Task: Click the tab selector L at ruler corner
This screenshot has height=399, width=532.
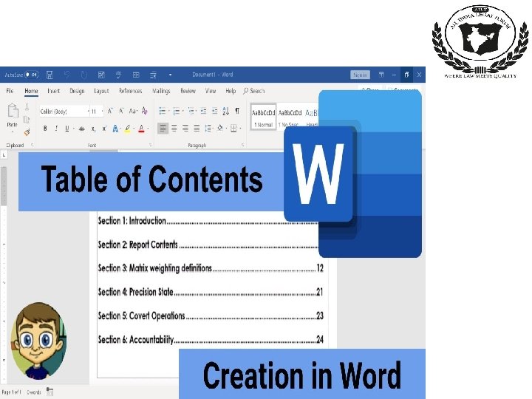Action: point(4,155)
